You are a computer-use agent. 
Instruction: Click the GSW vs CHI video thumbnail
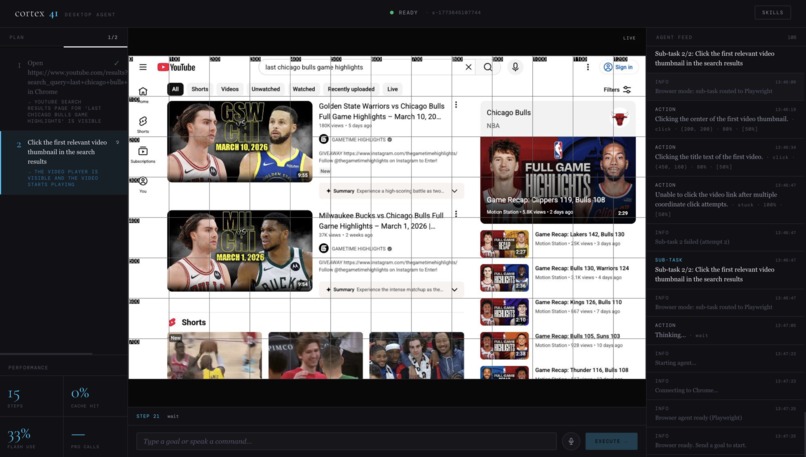[240, 141]
